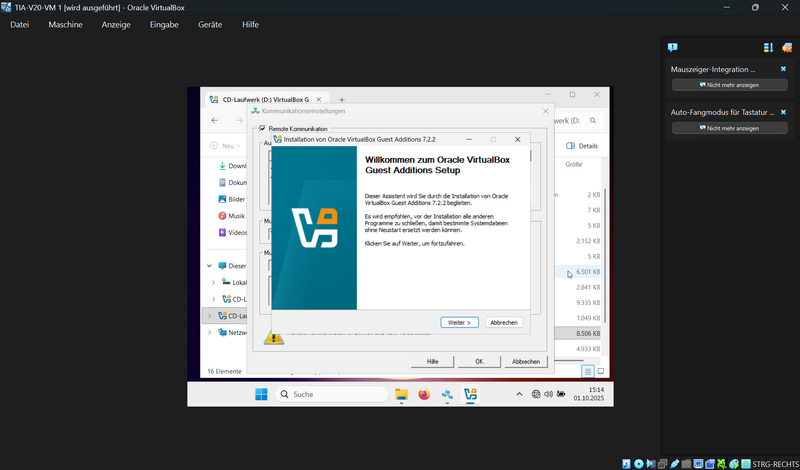Click the audio status bar icon
Screen dimensions: 800x470
point(651,463)
